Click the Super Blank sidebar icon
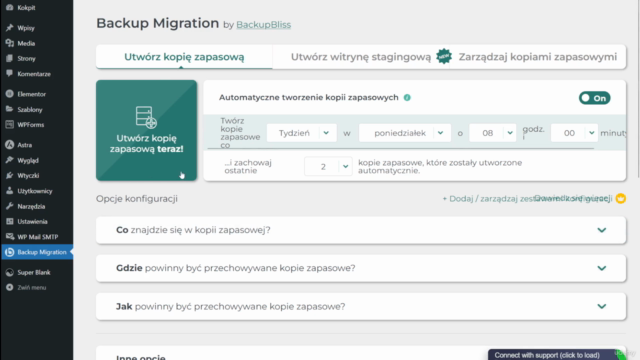This screenshot has height=360, width=640. click(9, 272)
